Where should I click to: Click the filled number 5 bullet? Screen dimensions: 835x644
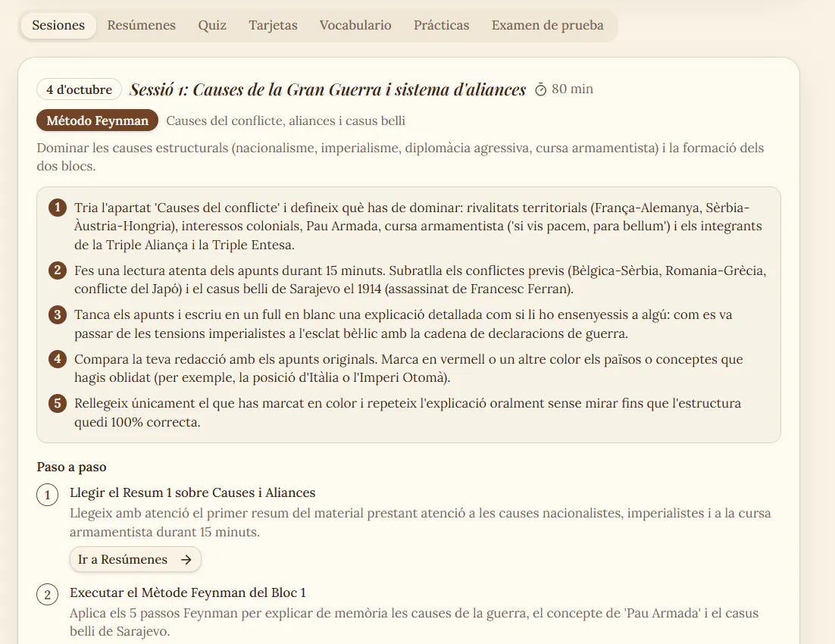point(58,403)
